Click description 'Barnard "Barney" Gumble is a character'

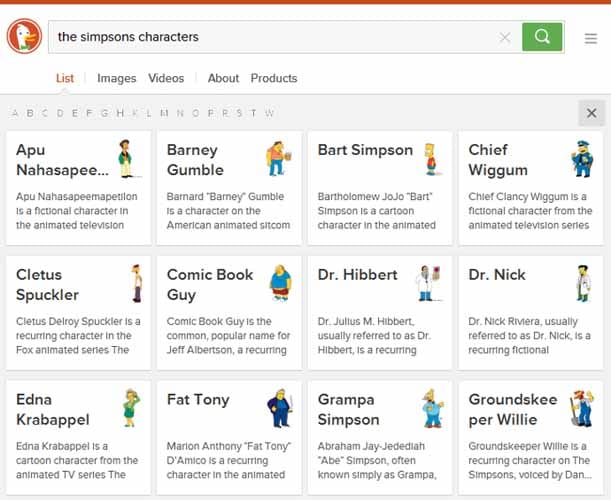228,211
